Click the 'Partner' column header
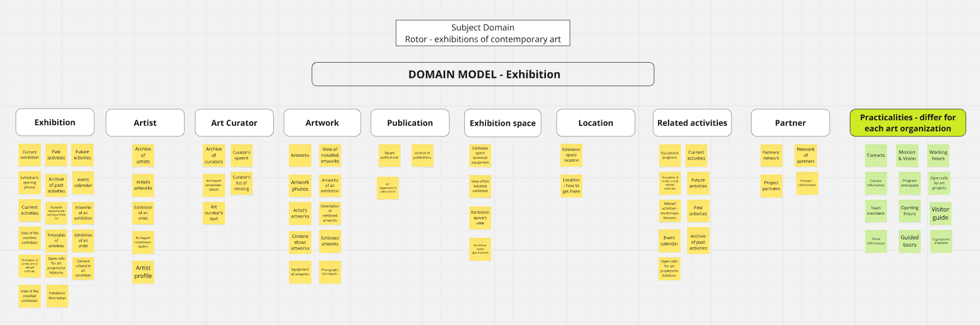The height and width of the screenshot is (325, 980). (790, 123)
